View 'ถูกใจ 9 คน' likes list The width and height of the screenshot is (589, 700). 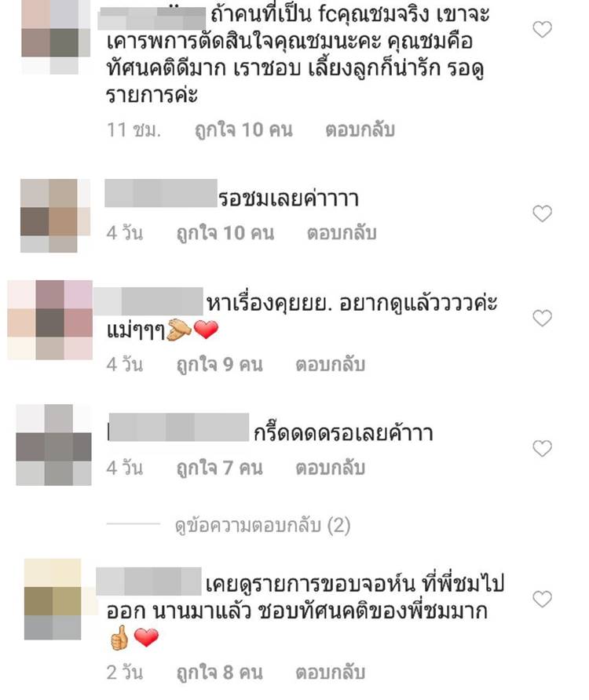pyautogui.click(x=219, y=364)
